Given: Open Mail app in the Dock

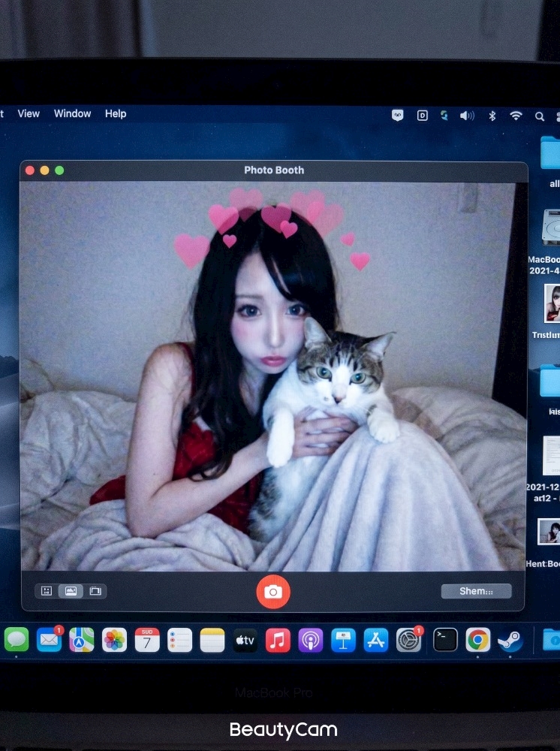Looking at the screenshot, I should pyautogui.click(x=50, y=640).
